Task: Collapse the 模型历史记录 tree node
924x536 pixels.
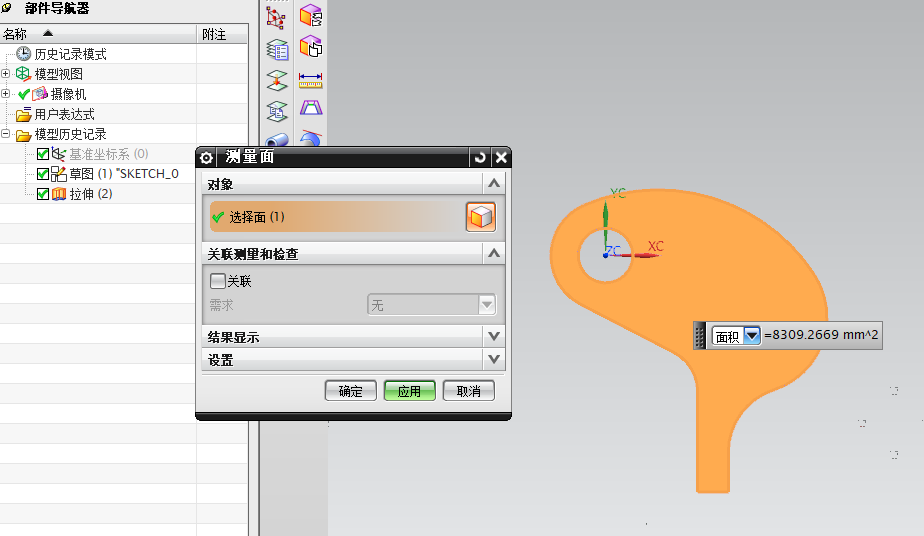Action: pos(6,134)
